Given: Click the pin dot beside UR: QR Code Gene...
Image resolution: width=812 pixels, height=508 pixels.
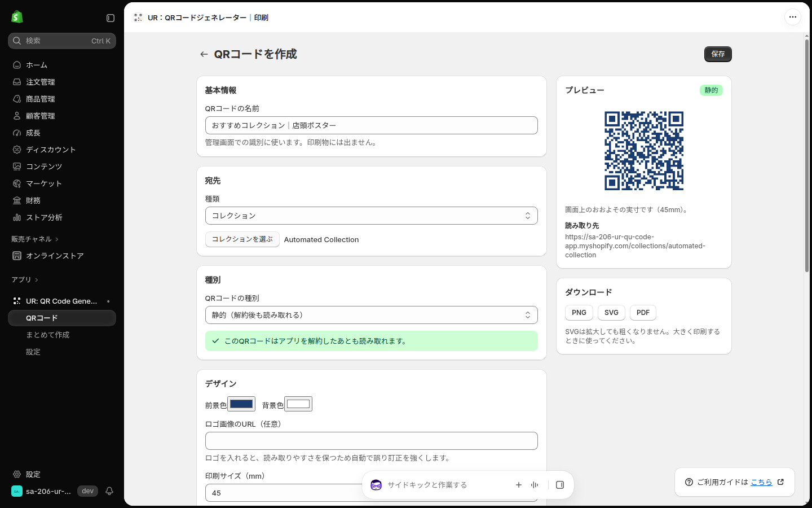Looking at the screenshot, I should tap(108, 301).
